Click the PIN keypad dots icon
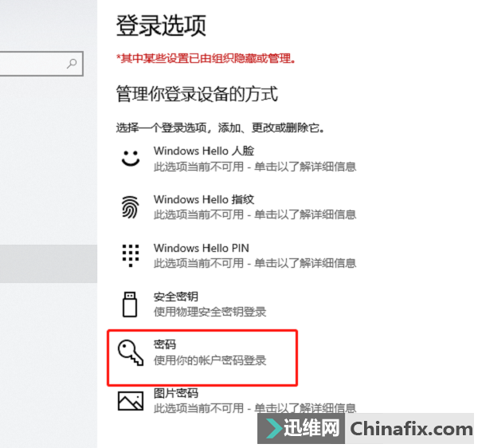Screen dimensions: 478x448 (131, 256)
